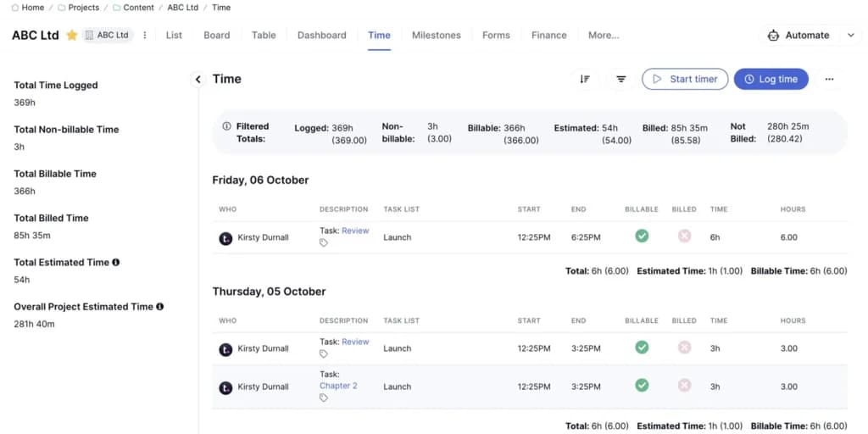
Task: Expand the dropdown arrow next to Automate
Action: point(851,36)
